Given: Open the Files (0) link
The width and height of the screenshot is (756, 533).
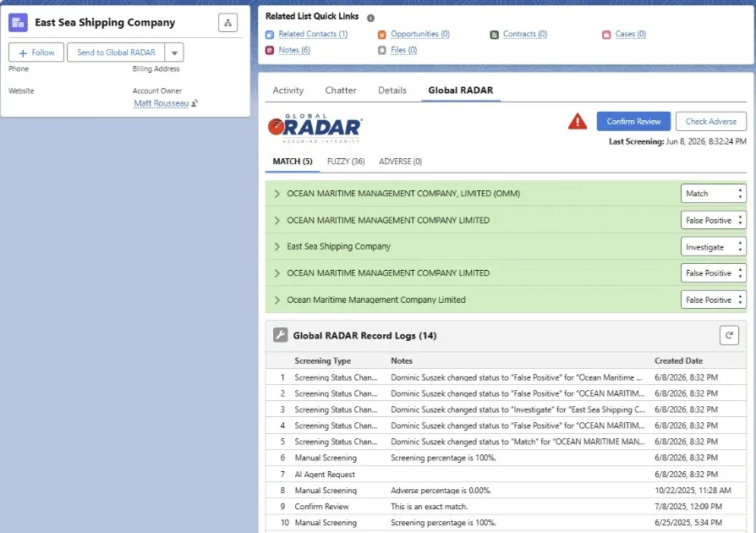Looking at the screenshot, I should 403,50.
